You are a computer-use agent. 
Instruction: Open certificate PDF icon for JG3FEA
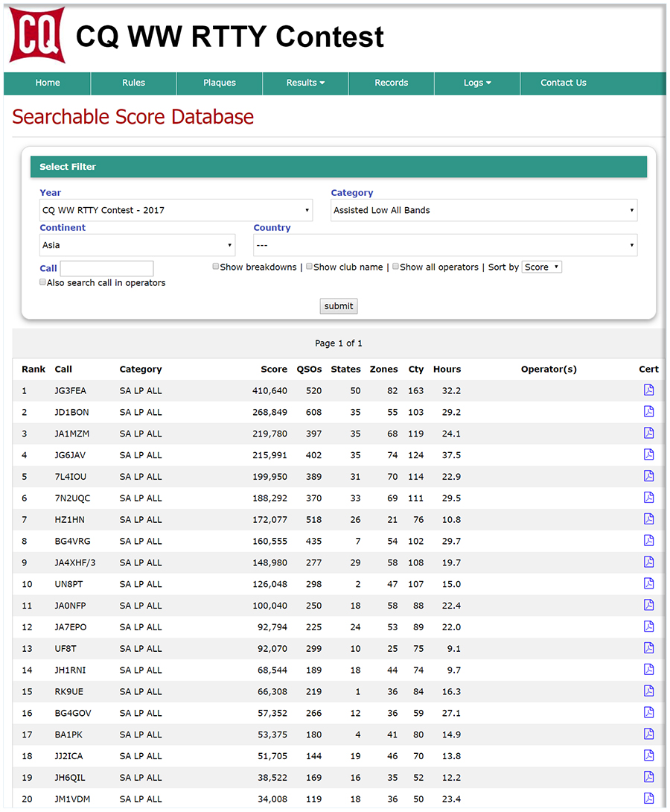648,390
